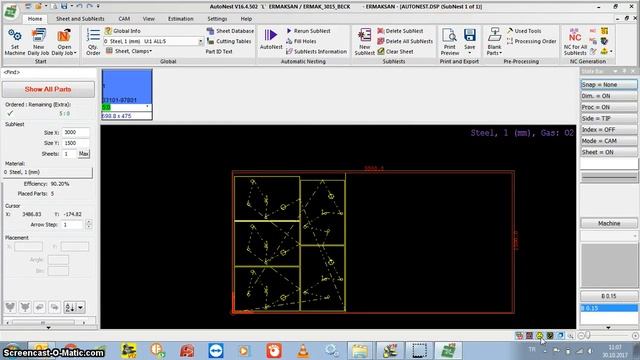Image resolution: width=640 pixels, height=360 pixels.
Task: Open the Help tab
Action: [246, 19]
